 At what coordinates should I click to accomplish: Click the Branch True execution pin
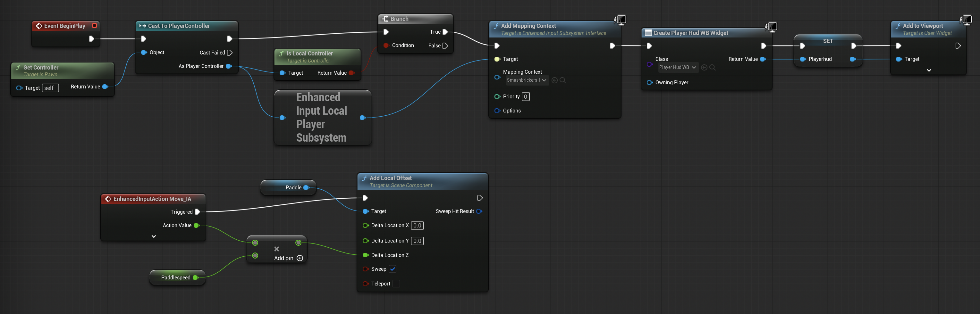click(x=445, y=32)
